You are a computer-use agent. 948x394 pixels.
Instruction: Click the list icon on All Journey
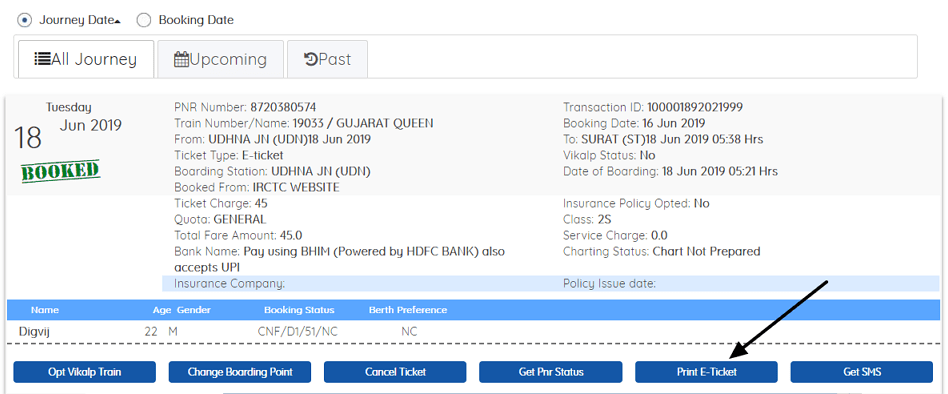pyautogui.click(x=42, y=59)
